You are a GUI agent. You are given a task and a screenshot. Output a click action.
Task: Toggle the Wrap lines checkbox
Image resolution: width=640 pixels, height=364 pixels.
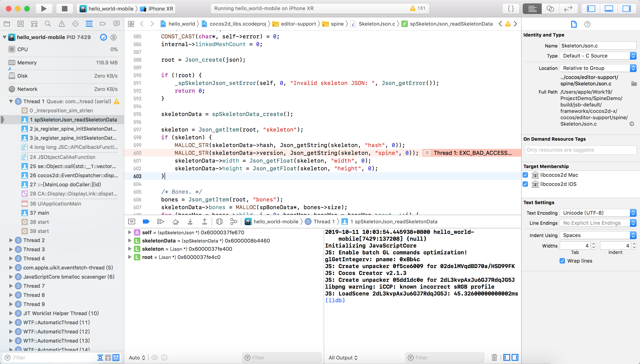click(x=562, y=261)
